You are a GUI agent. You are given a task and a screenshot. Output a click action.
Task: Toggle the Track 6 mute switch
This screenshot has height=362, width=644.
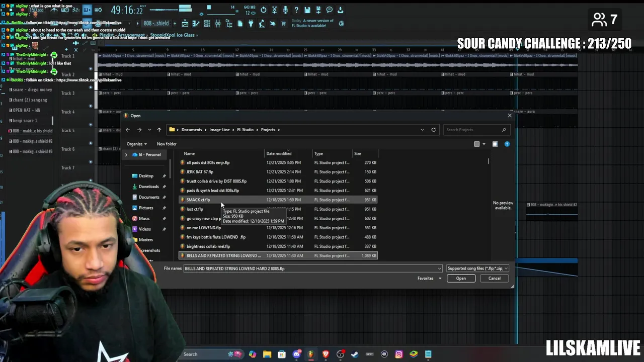tap(91, 162)
